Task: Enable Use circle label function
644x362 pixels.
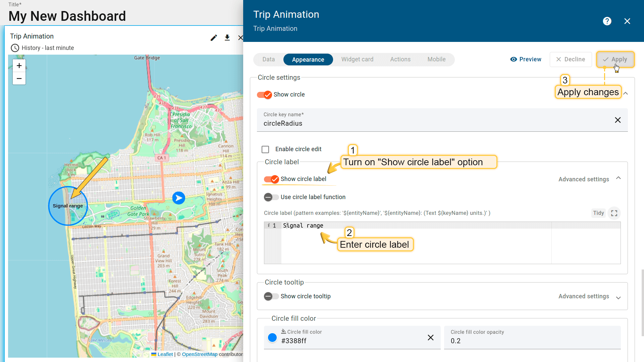Action: pyautogui.click(x=271, y=197)
